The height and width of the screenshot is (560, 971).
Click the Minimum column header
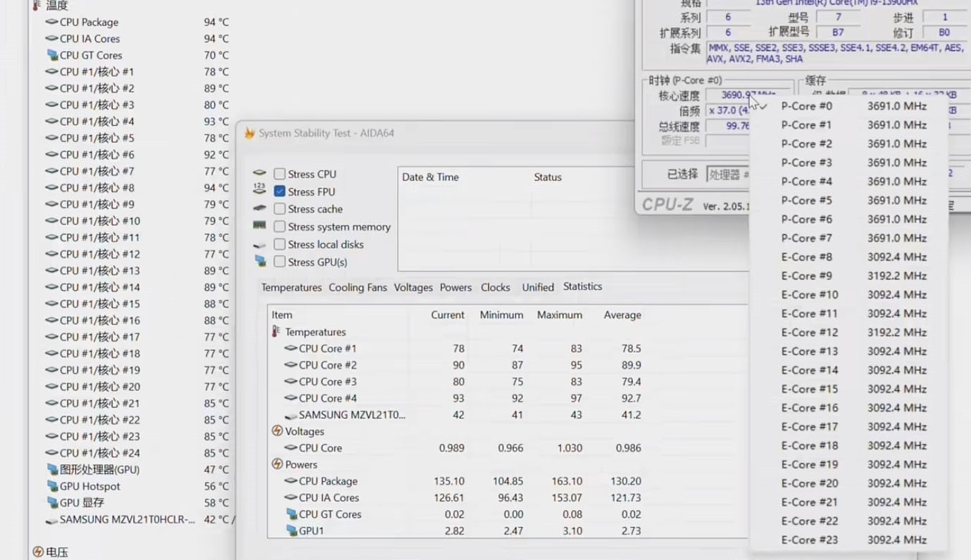point(501,315)
